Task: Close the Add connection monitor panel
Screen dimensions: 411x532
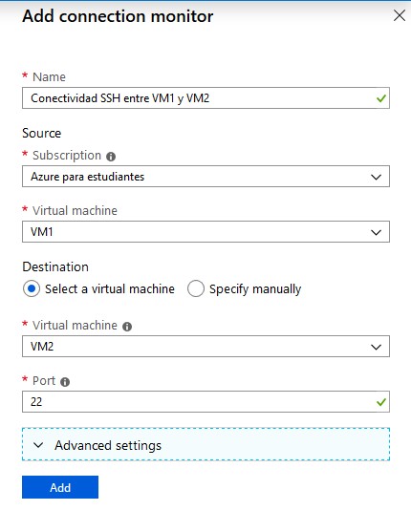Action: click(400, 15)
